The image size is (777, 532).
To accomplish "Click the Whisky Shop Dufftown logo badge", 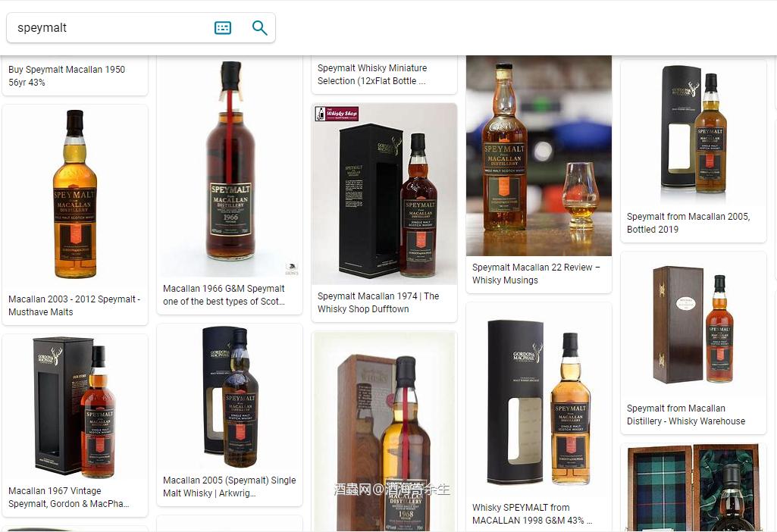I will [x=337, y=114].
